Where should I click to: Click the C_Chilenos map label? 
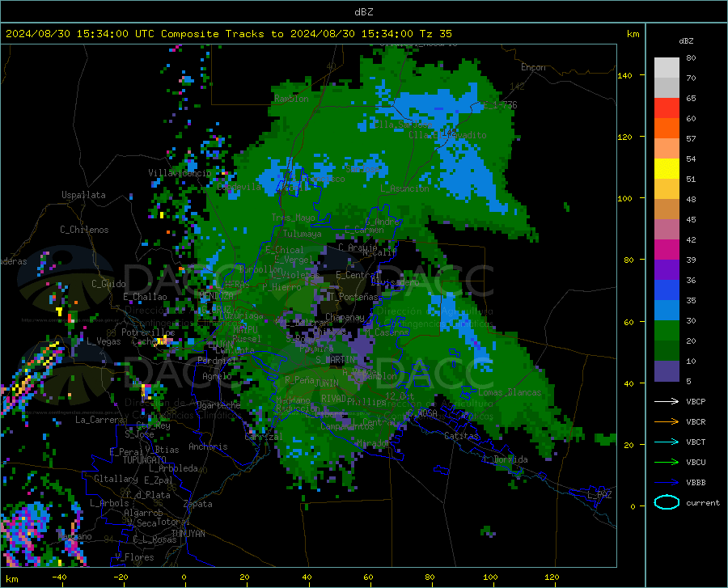tap(84, 230)
